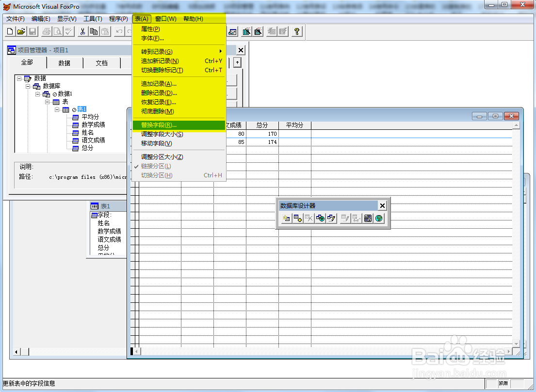Choose 删除记录(D)... menu item
536x392 pixels.
[179, 93]
